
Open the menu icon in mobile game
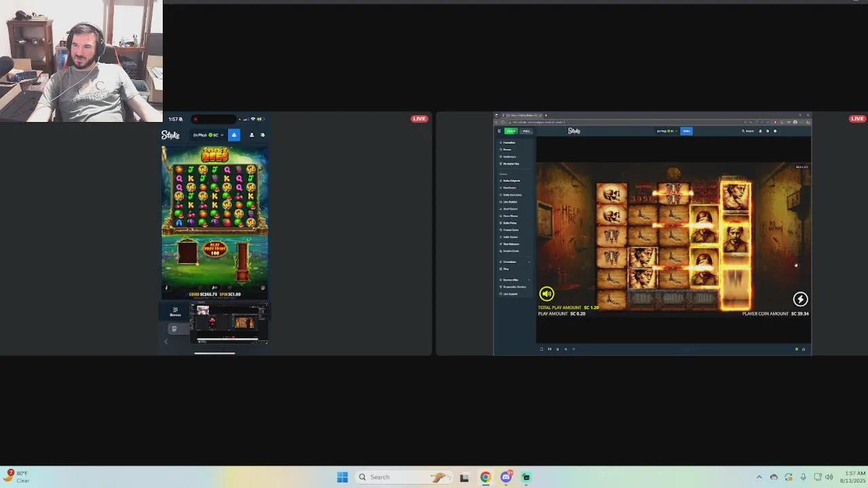click(262, 287)
